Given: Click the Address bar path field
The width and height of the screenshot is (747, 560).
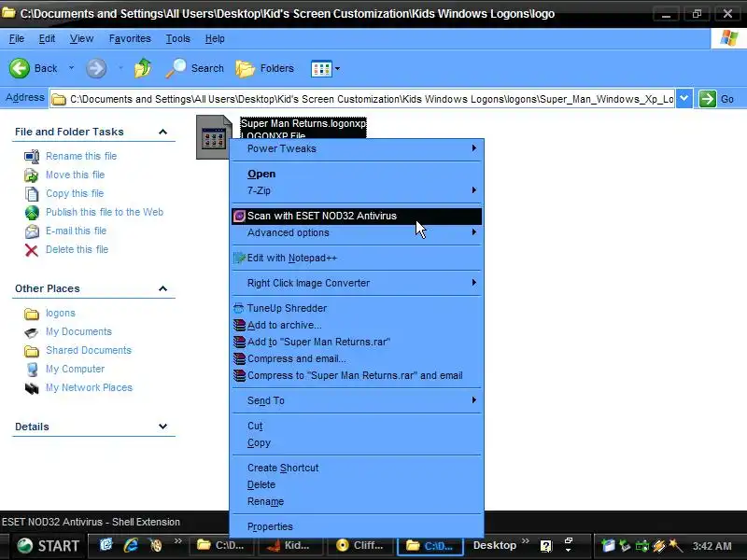Looking at the screenshot, I should 362,99.
